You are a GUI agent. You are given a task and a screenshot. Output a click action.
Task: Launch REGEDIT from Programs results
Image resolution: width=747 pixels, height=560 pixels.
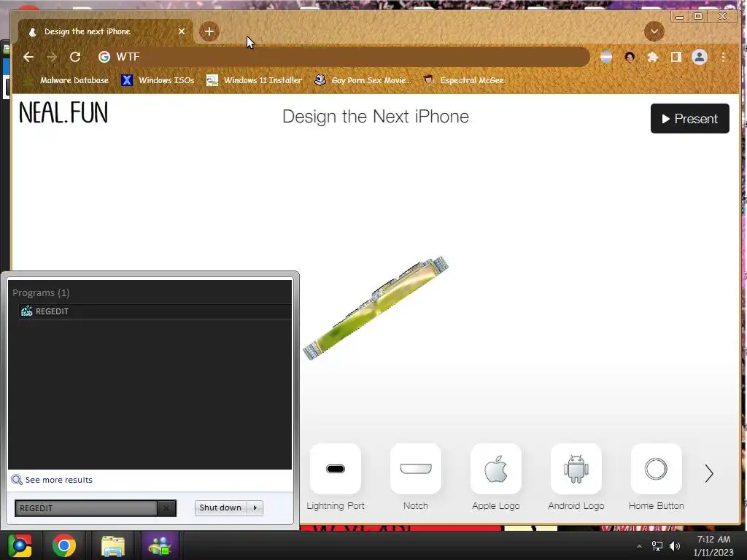(155, 311)
